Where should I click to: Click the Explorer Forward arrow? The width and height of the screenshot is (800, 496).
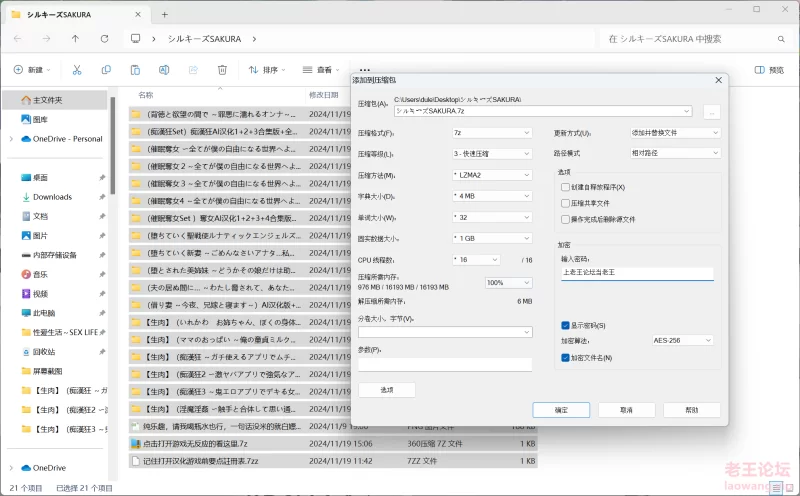point(46,39)
